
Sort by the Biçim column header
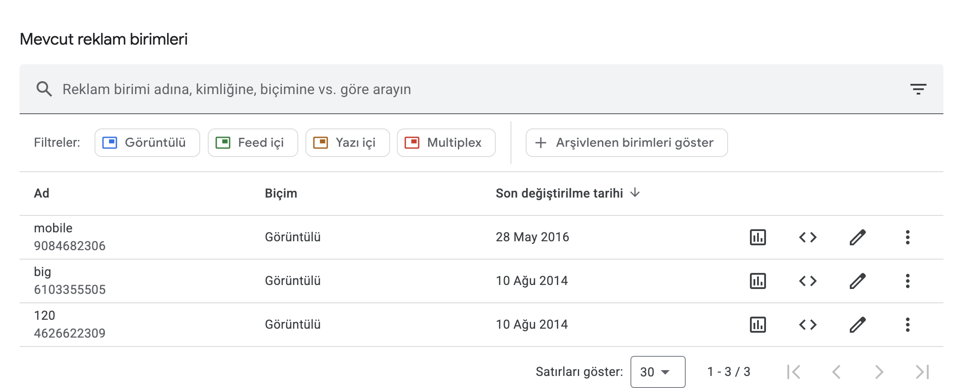(281, 193)
